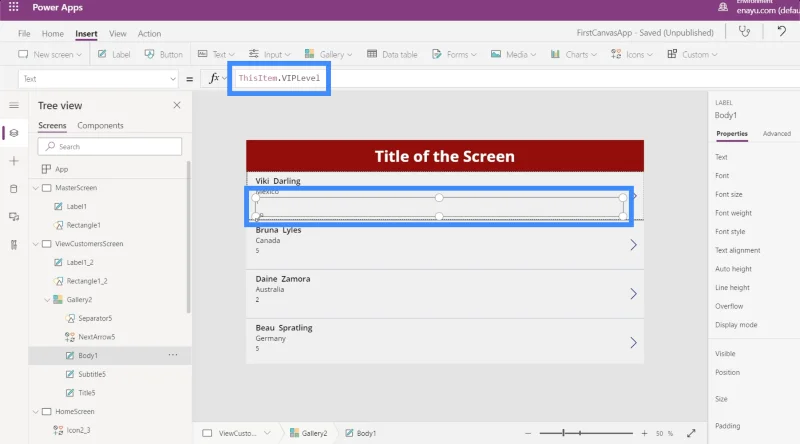Insert a Button control

(x=164, y=54)
